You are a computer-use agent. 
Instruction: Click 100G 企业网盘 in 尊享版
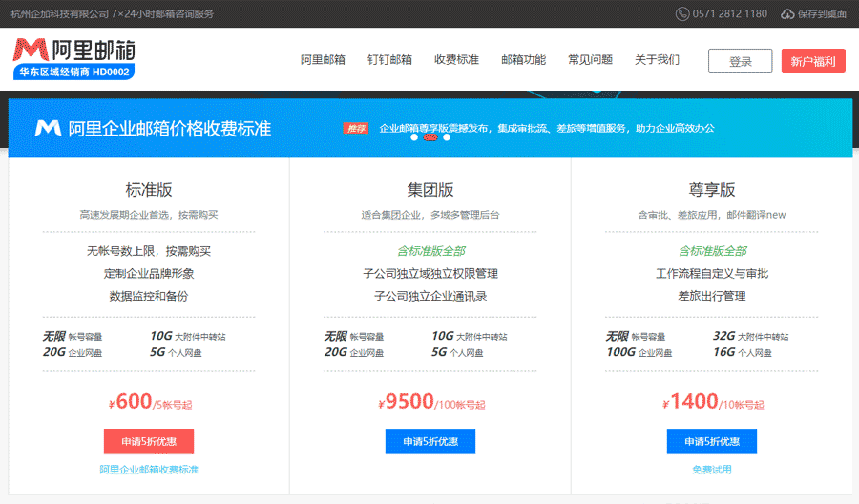(x=639, y=352)
